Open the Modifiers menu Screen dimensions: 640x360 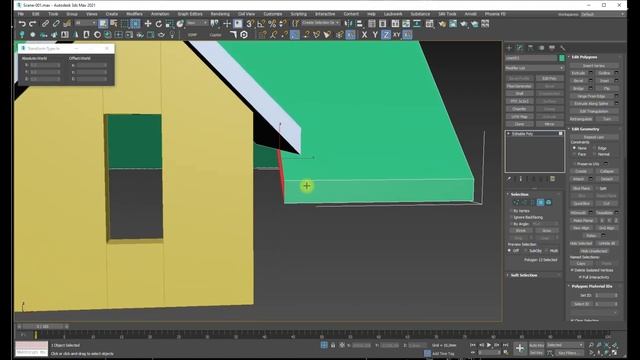134,14
